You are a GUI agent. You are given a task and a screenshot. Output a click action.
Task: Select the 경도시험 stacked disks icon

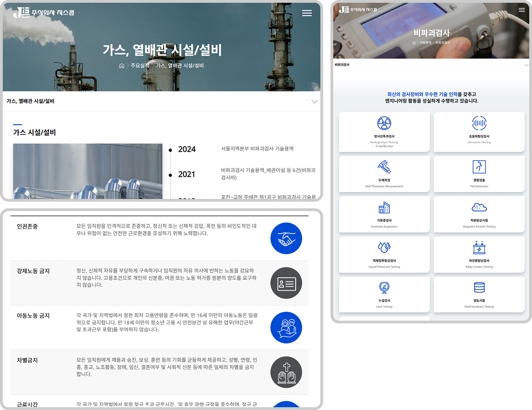pos(479,288)
